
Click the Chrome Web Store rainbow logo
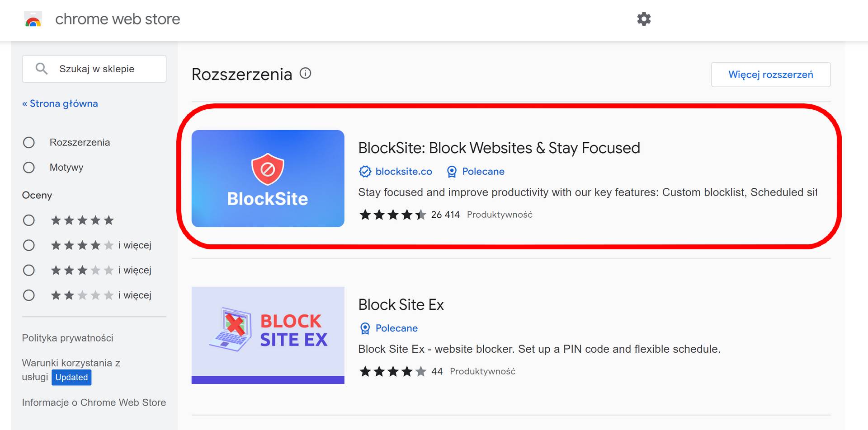pos(33,19)
